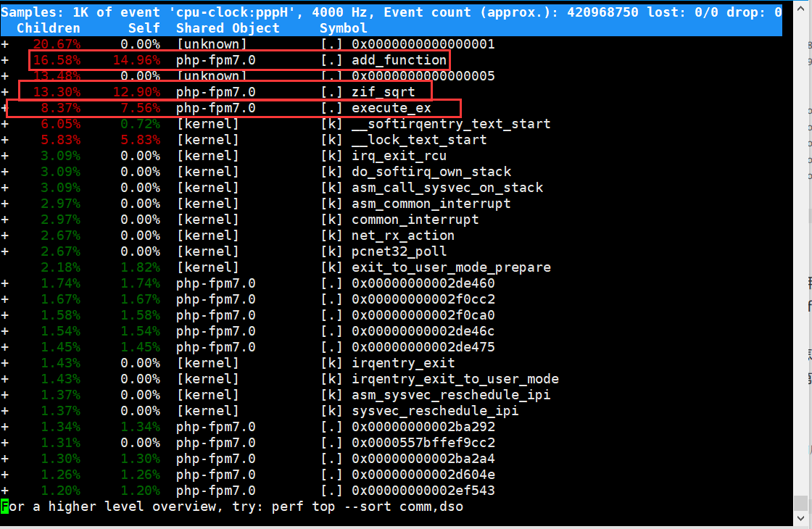Select the do_softirq_own_stack symbol

coord(431,172)
